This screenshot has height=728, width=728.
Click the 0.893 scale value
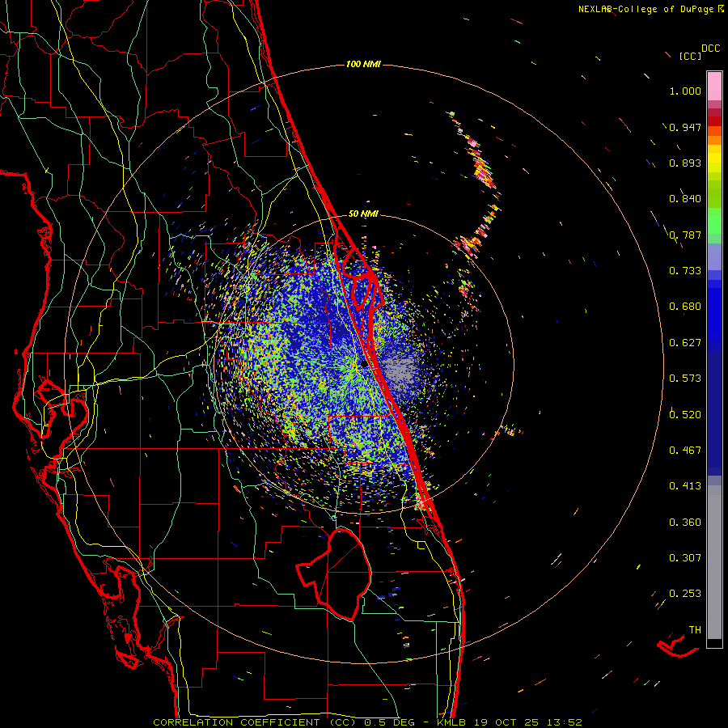[x=685, y=163]
